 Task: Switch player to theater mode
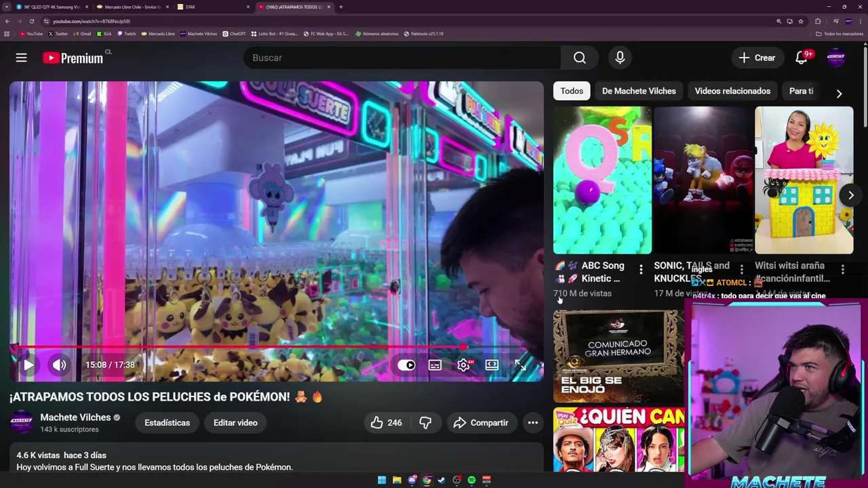point(492,365)
